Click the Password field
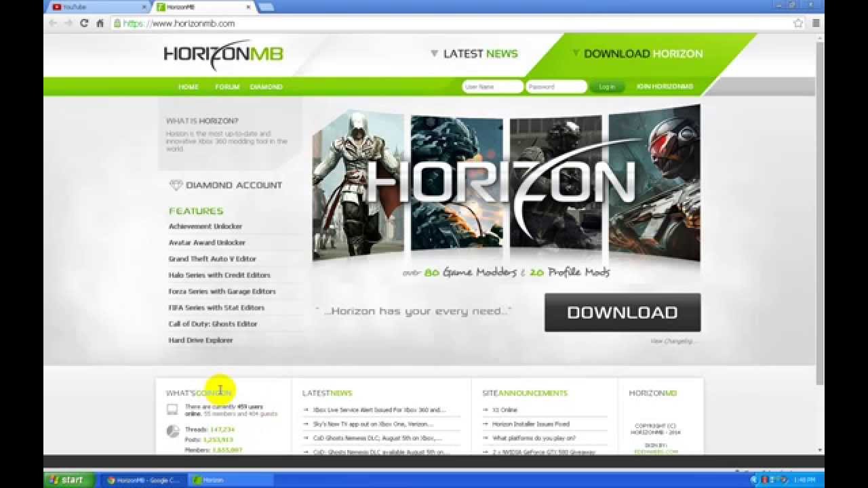868x488 pixels. click(556, 87)
